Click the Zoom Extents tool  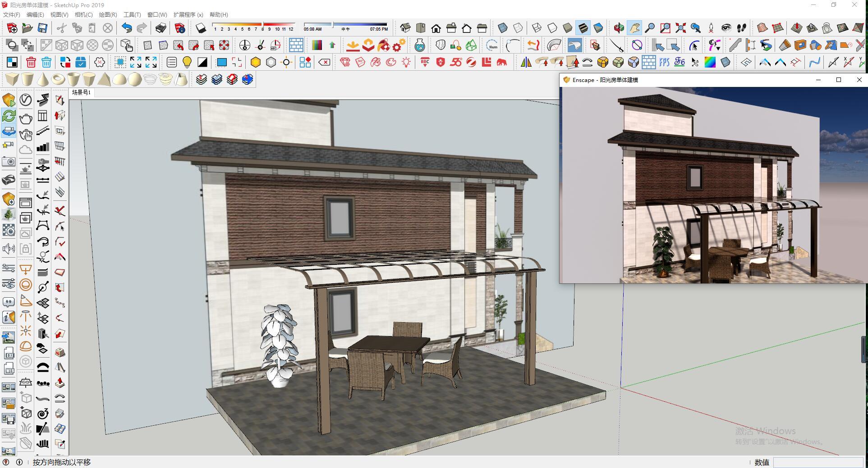680,28
